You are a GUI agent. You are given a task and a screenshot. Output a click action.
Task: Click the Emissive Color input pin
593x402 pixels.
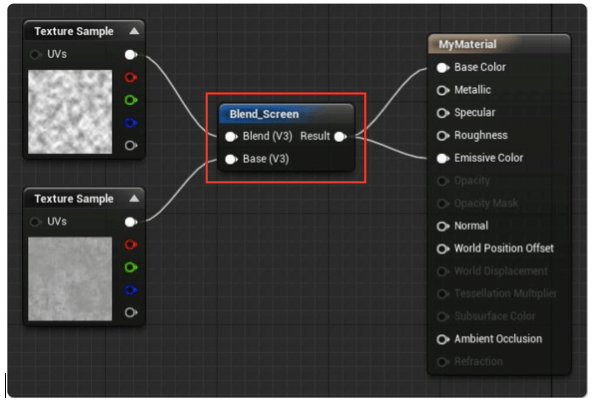pos(443,158)
